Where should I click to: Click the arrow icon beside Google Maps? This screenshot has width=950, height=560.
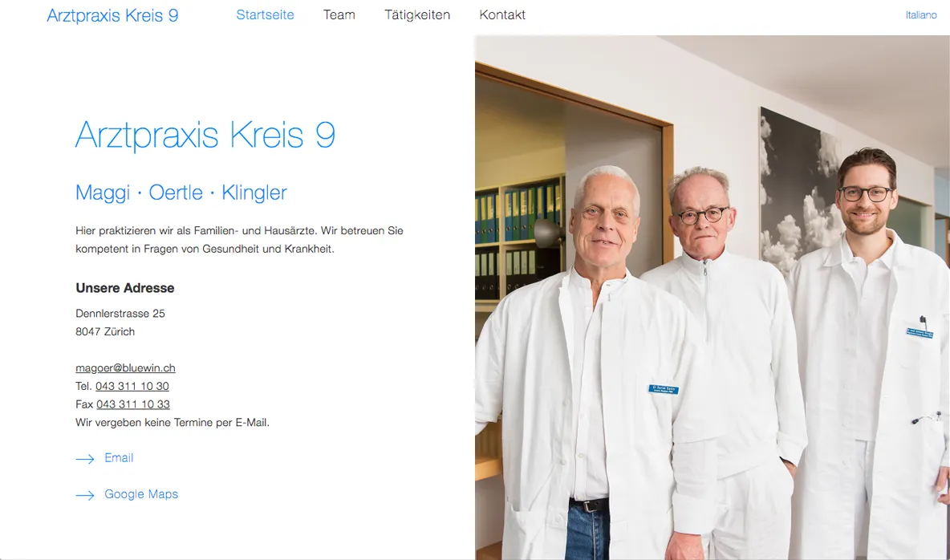tap(85, 495)
